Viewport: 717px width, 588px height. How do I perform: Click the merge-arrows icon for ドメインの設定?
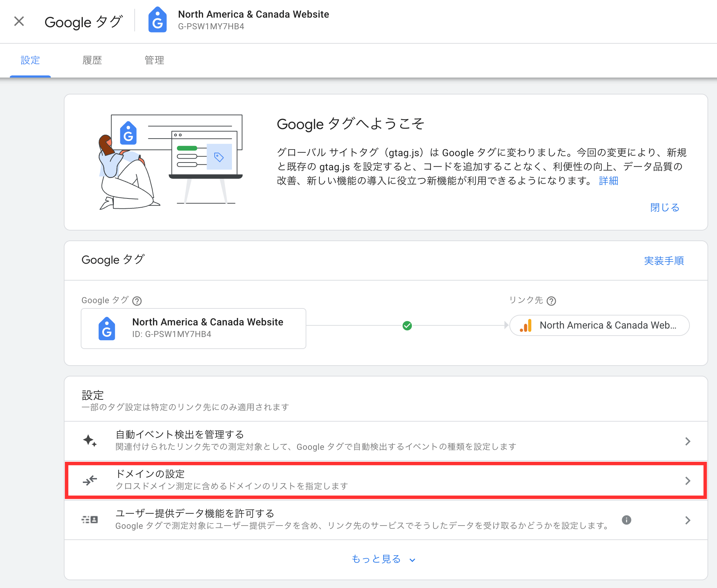pos(90,480)
